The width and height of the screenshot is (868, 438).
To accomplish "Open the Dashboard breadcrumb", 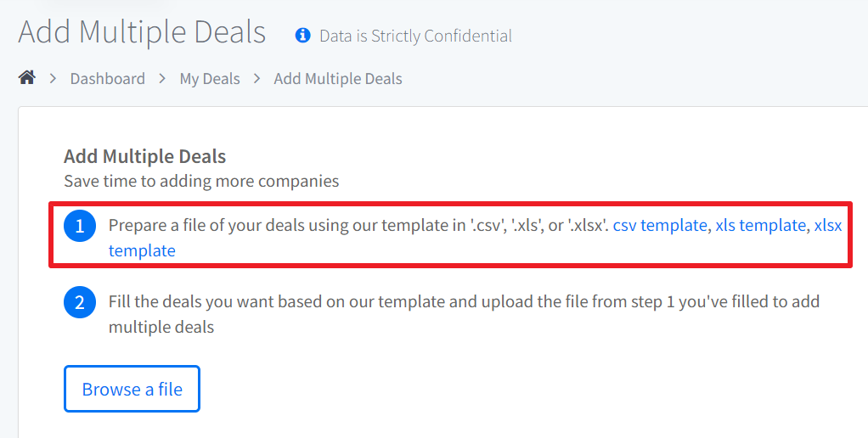I will (107, 79).
